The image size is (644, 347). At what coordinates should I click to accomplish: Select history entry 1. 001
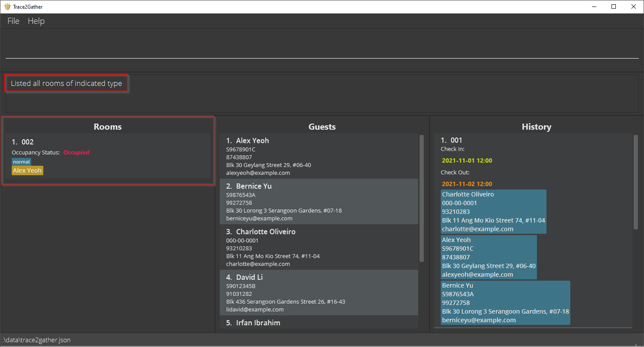click(533, 231)
